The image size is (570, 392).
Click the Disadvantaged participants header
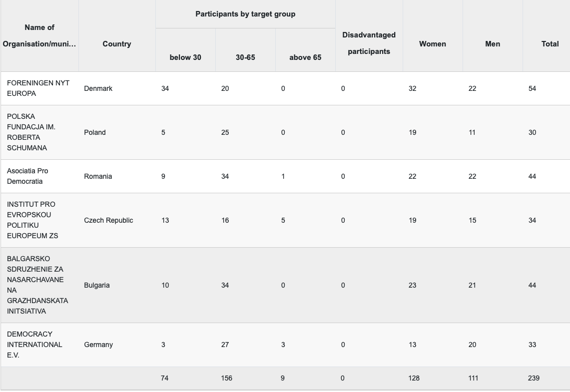(369, 43)
